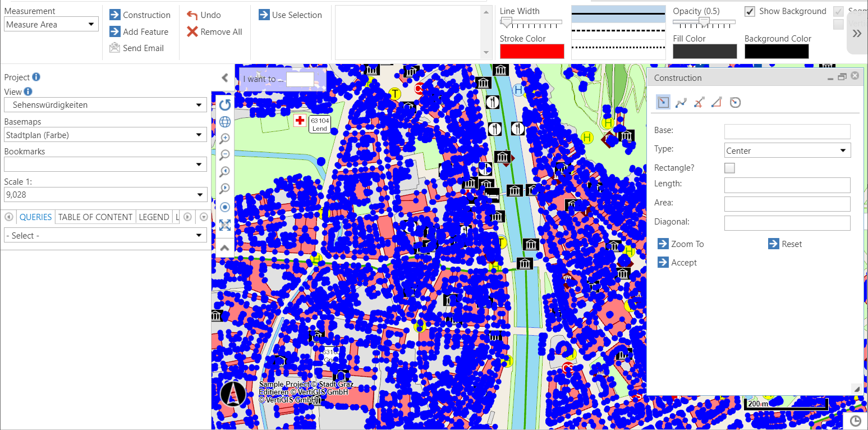Viewport: 868px width, 430px height.
Task: Expand the construction Type dropdown
Action: pyautogui.click(x=787, y=150)
